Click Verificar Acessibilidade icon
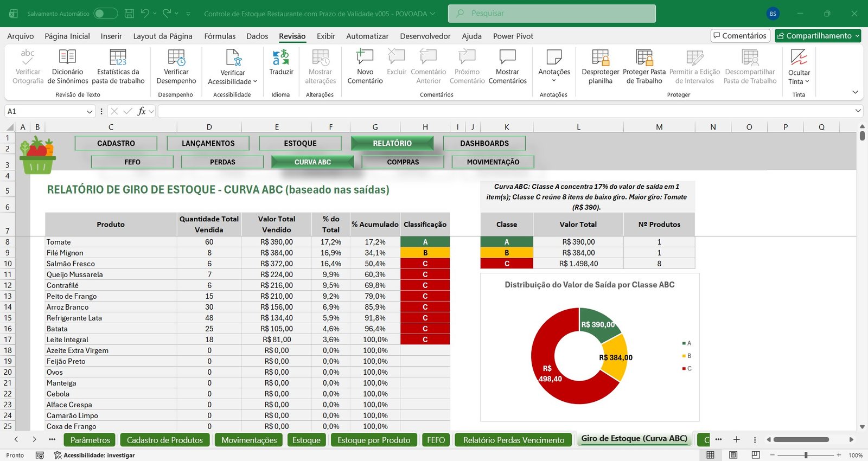 [x=233, y=57]
